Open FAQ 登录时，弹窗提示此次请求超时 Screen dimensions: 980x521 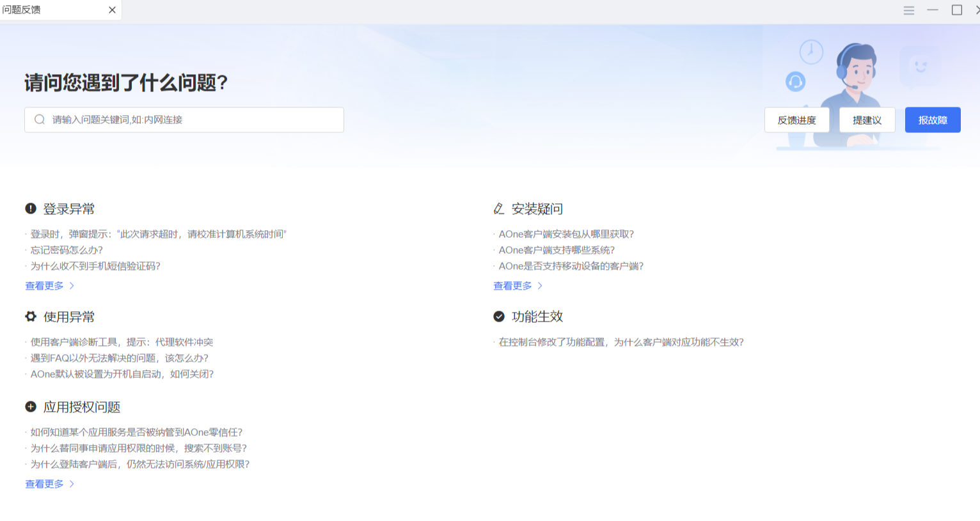[x=159, y=234]
